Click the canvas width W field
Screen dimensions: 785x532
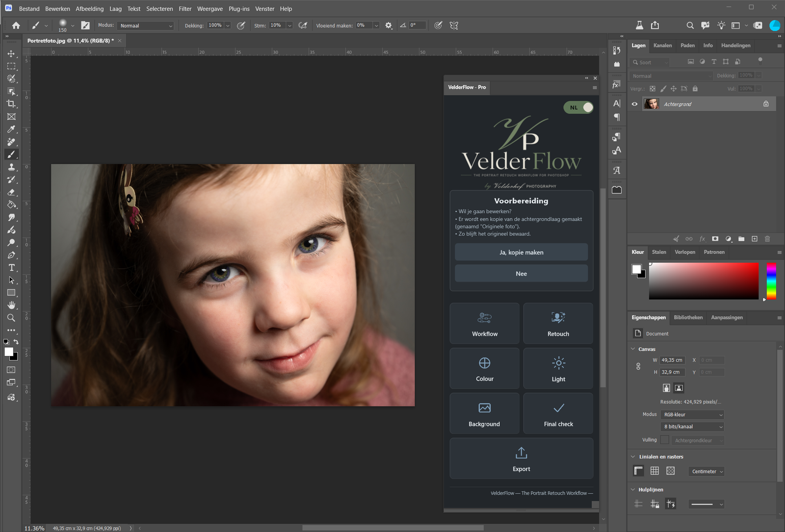click(672, 360)
